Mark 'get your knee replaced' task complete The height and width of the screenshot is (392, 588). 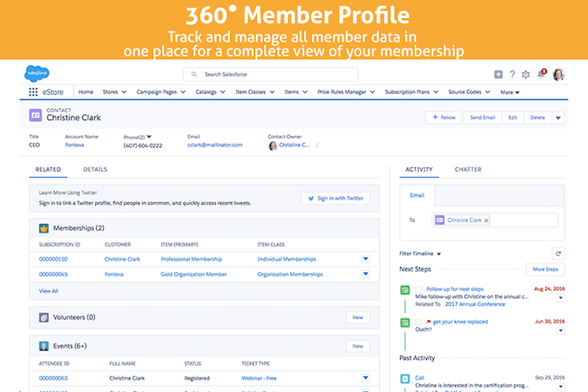[x=419, y=322]
